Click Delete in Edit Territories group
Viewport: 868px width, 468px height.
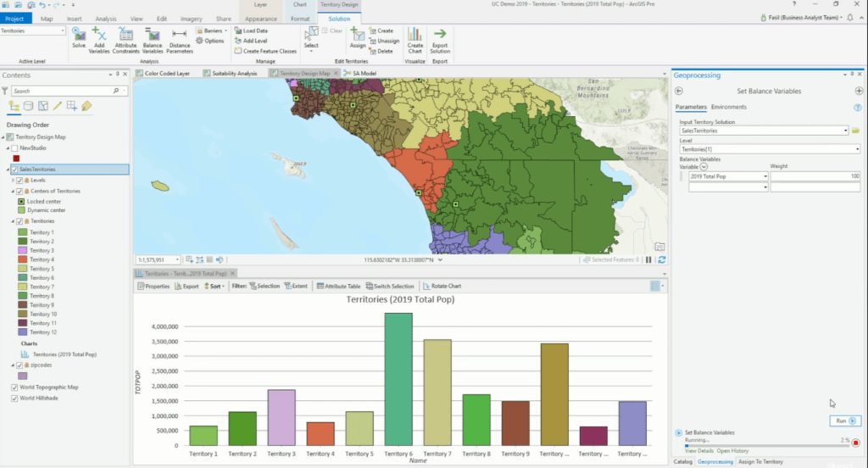tap(381, 51)
